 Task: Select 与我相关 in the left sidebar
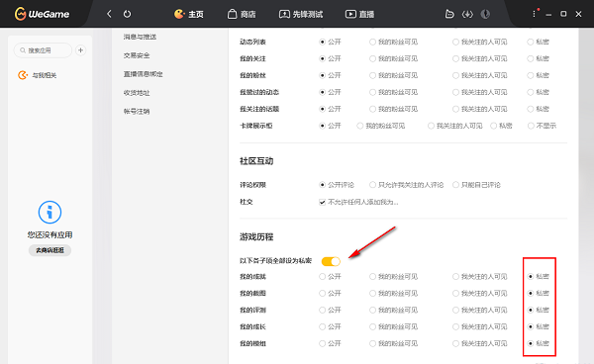[x=38, y=75]
